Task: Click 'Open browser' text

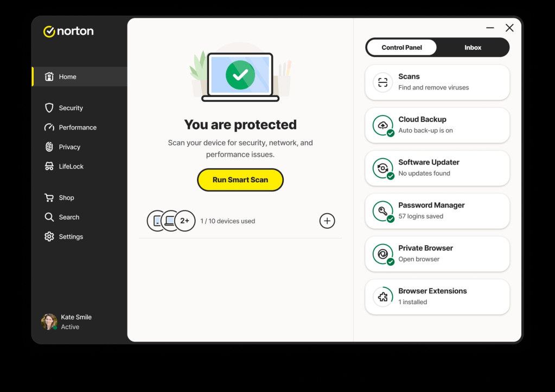Action: (x=419, y=259)
